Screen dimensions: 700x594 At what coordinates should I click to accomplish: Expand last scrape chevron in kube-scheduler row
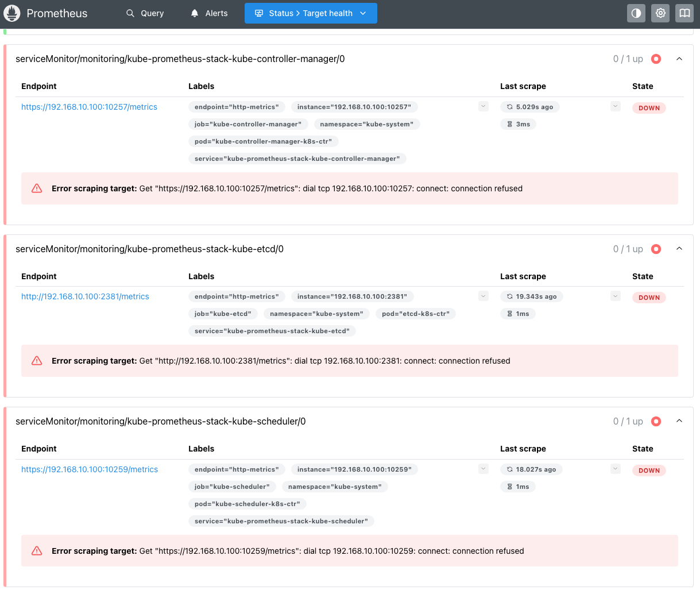click(x=616, y=469)
